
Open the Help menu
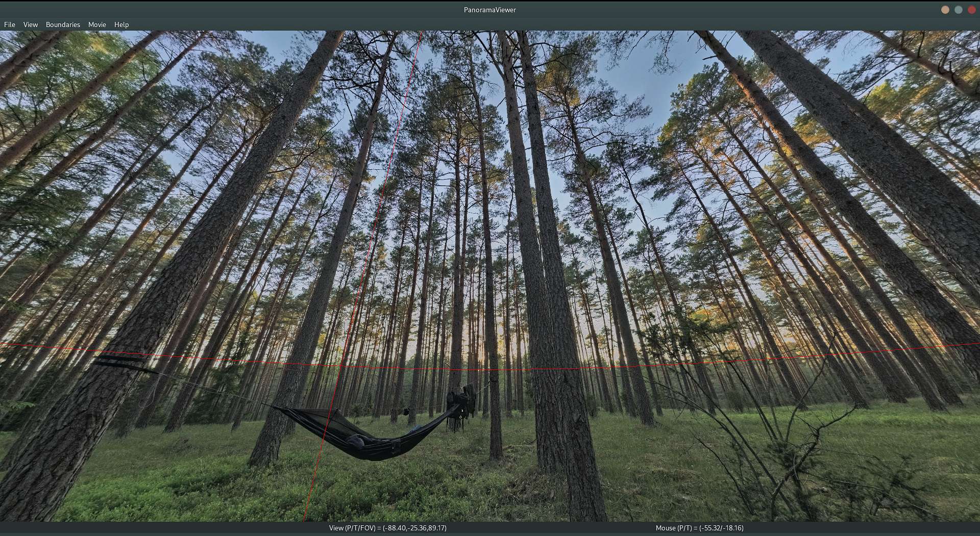click(121, 24)
